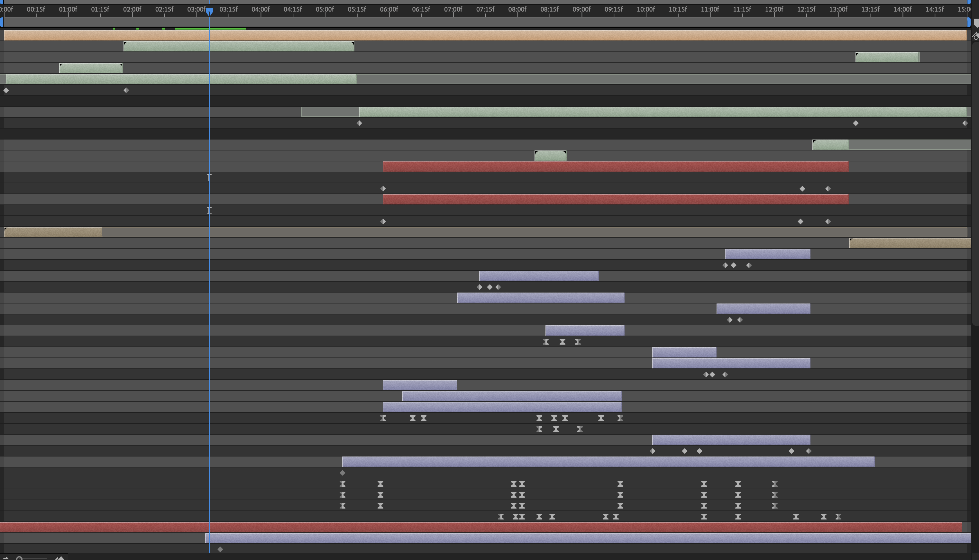Click the very first keyframe diamond at timeline start

pyautogui.click(x=6, y=90)
